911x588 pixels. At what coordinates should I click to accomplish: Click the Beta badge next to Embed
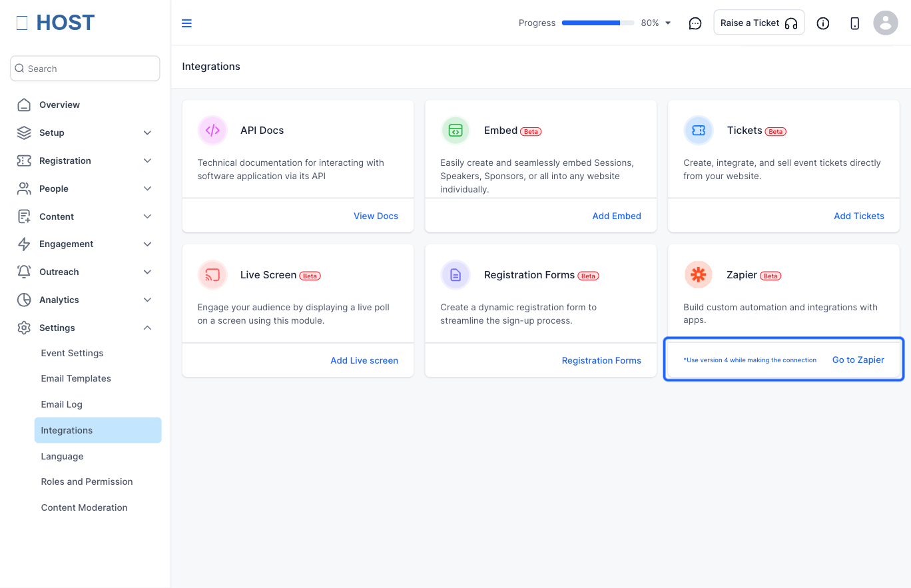(531, 131)
